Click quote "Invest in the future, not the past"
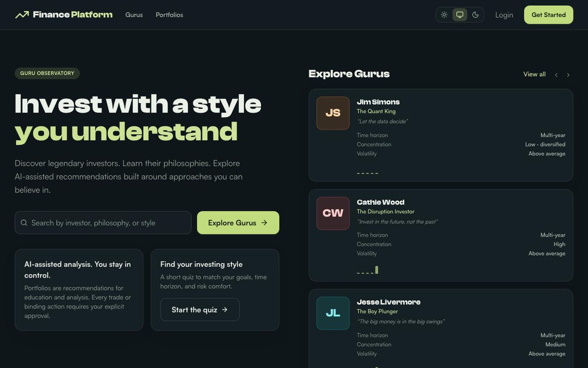588x368 pixels. coord(397,222)
